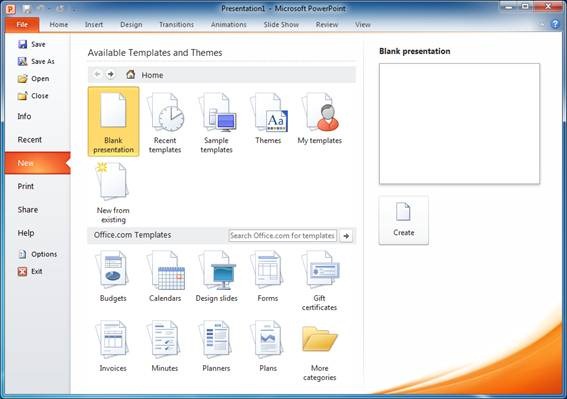Click the forward arrow in templates navigation
Image resolution: width=567 pixels, height=399 pixels.
tap(111, 75)
